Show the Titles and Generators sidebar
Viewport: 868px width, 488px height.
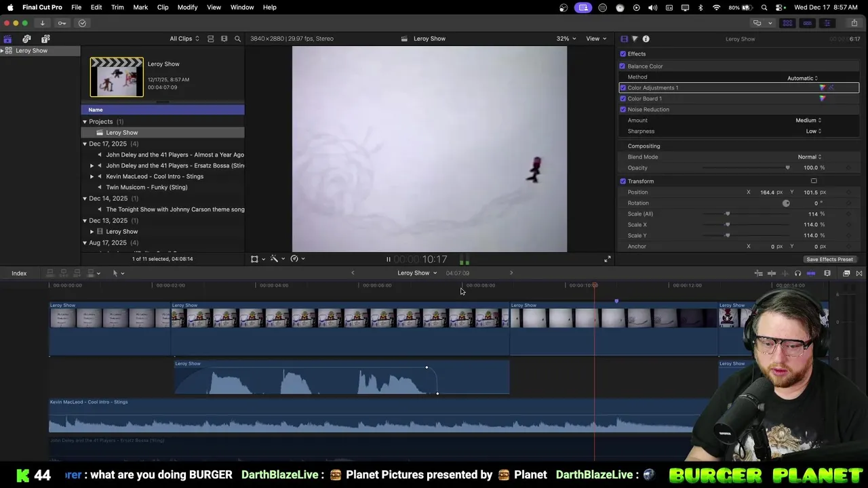click(x=45, y=39)
